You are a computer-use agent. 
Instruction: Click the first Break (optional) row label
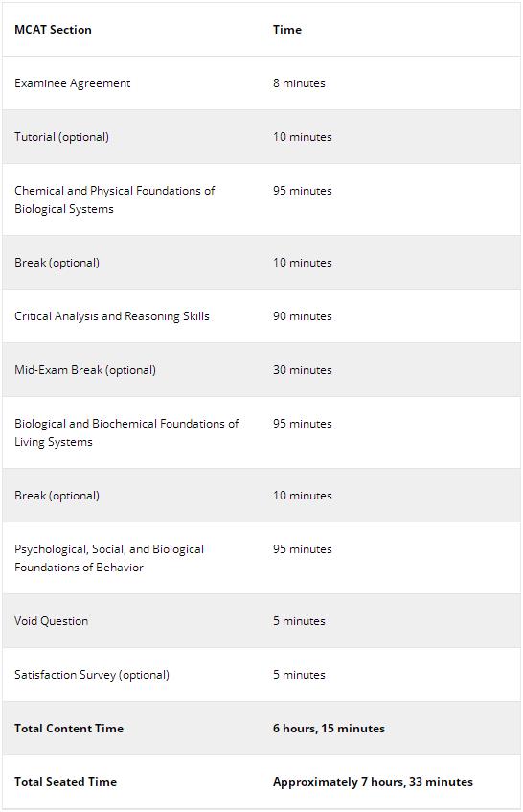point(57,263)
